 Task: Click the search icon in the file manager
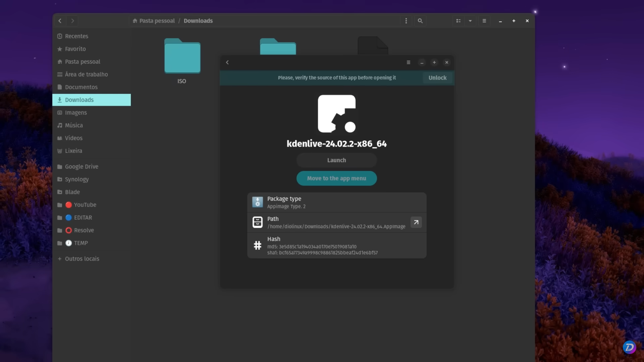420,21
